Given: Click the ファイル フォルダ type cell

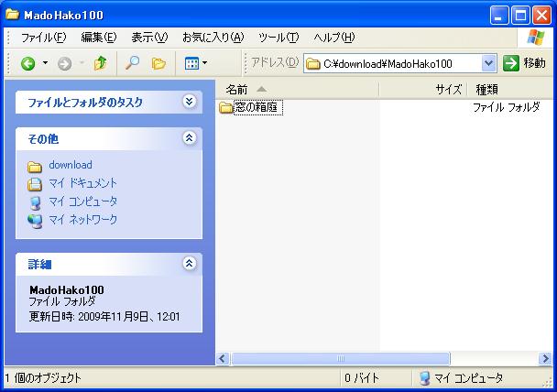Looking at the screenshot, I should click(x=507, y=107).
